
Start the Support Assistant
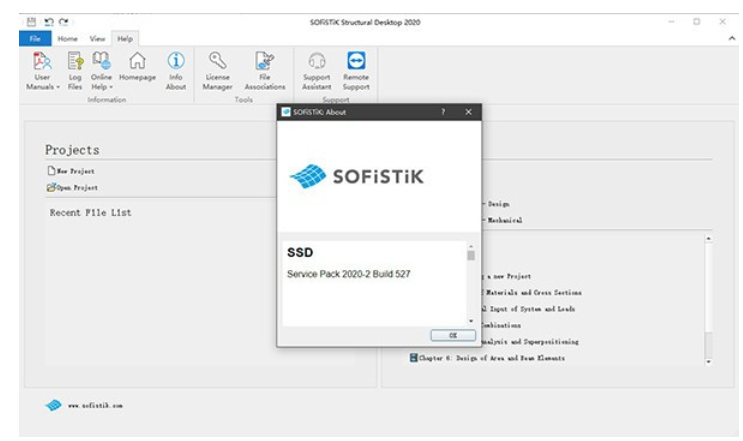point(317,71)
